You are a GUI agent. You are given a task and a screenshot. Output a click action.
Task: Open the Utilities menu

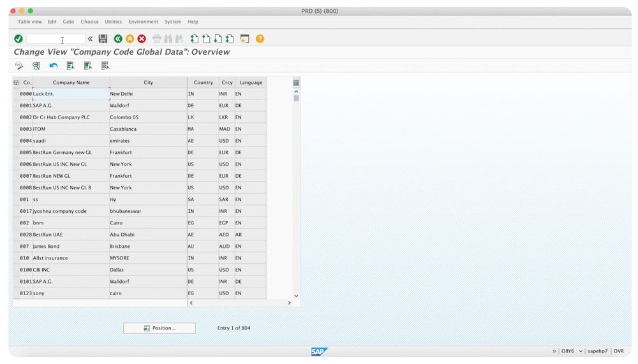click(113, 22)
